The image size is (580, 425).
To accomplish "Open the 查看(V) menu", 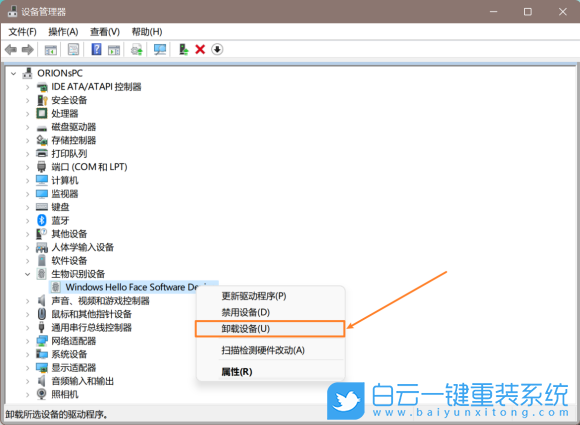I will [x=105, y=32].
